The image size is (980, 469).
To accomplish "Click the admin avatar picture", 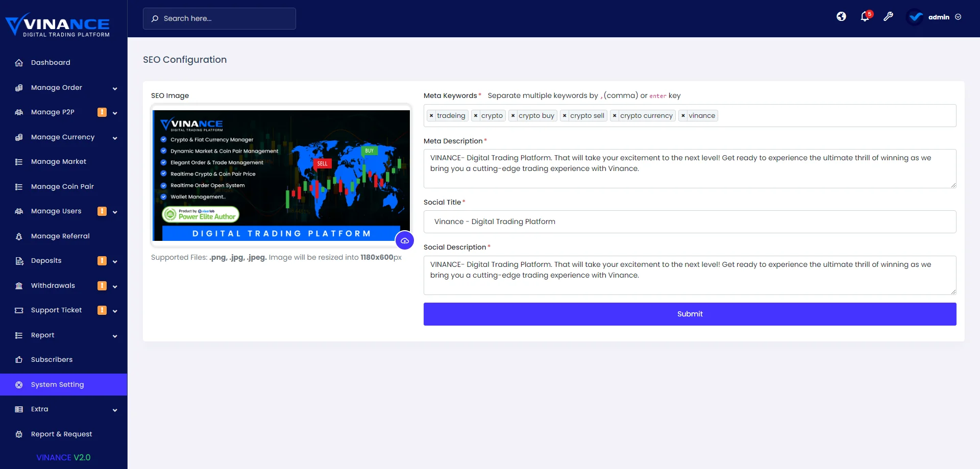I will coord(916,17).
